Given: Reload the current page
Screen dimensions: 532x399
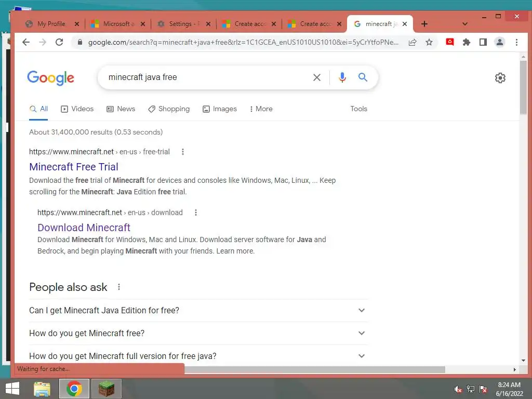Looking at the screenshot, I should click(59, 42).
